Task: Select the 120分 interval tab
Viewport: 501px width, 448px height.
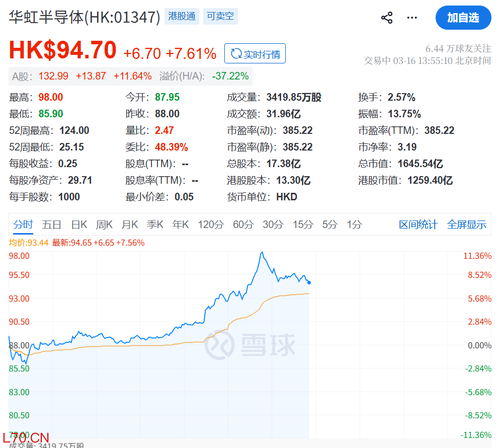Action: click(x=210, y=225)
